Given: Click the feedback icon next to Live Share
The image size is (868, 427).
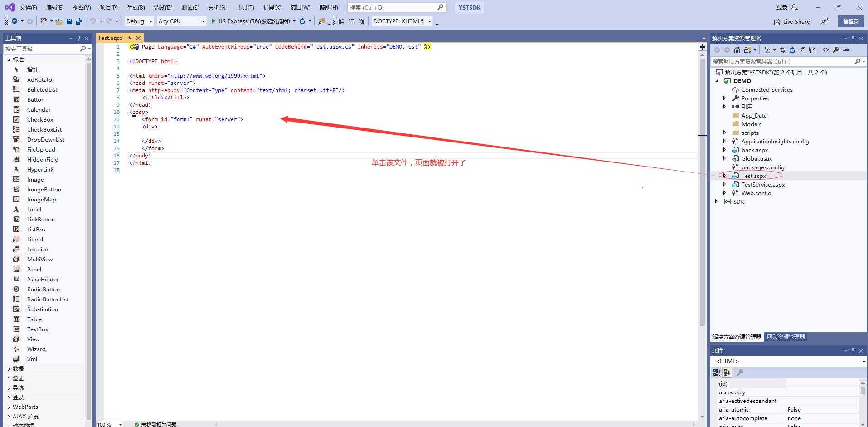Looking at the screenshot, I should [824, 21].
